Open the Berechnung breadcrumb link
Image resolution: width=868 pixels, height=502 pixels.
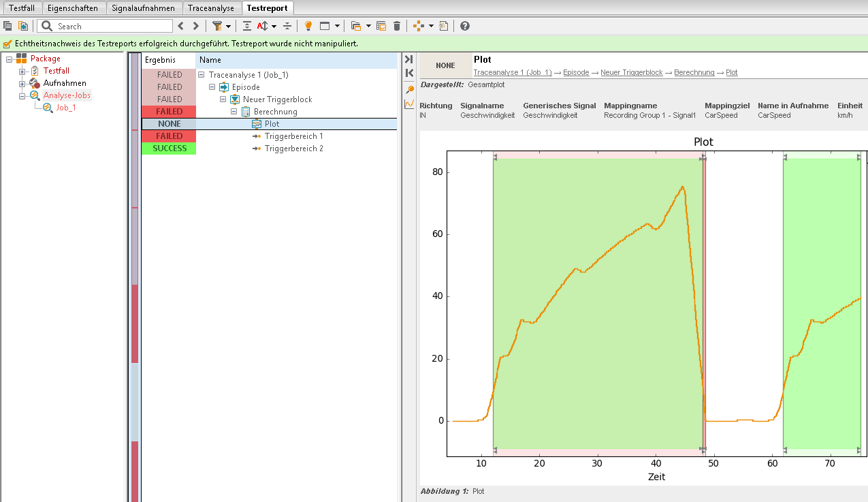[x=694, y=72]
